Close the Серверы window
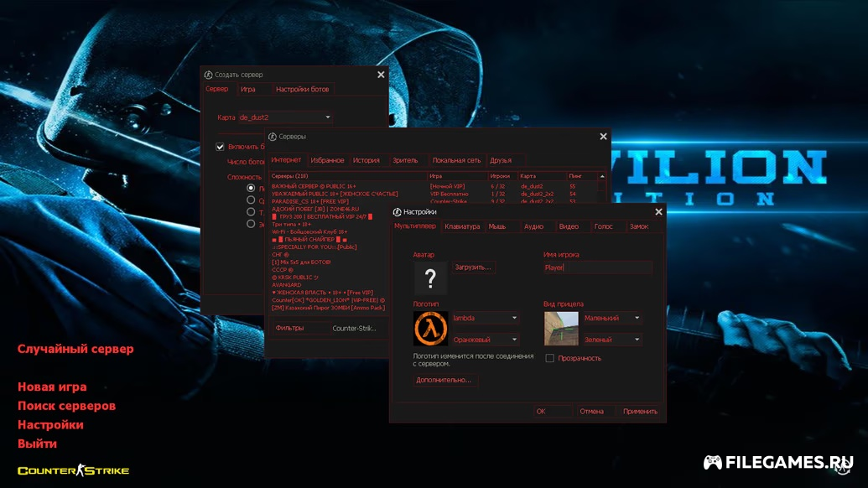868x488 pixels. click(x=603, y=137)
